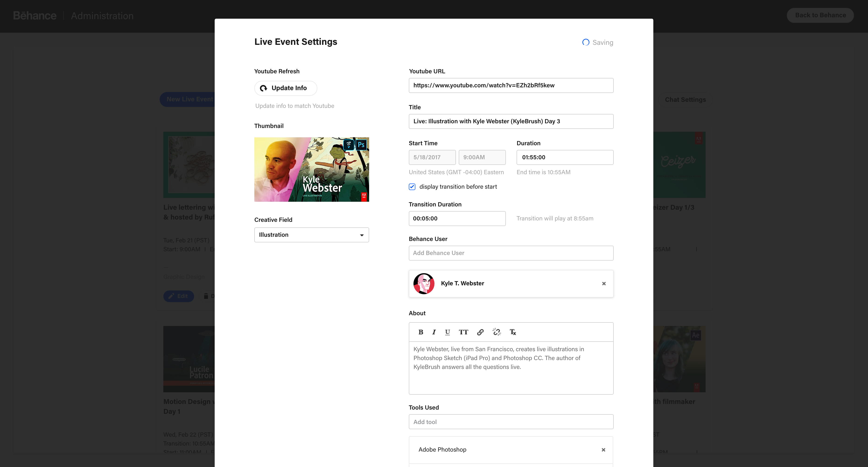Click the Add Behance User field
Screen dimensions: 868x467
point(511,253)
